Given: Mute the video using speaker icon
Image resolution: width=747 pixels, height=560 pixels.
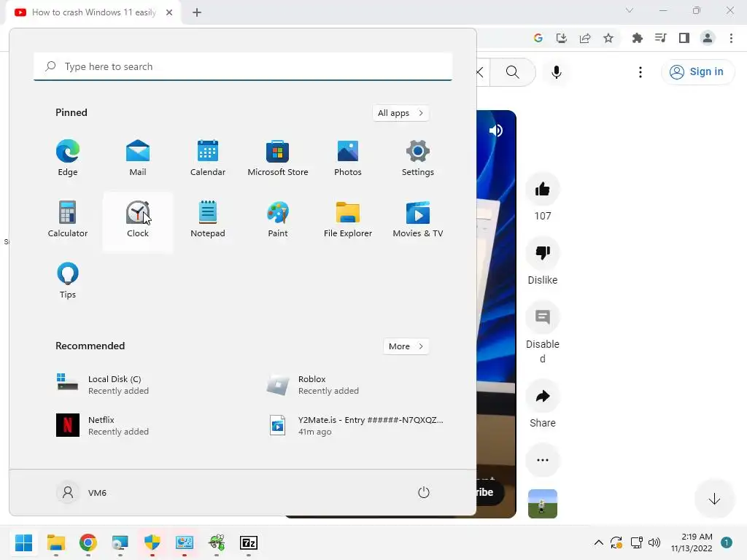Looking at the screenshot, I should pos(495,131).
